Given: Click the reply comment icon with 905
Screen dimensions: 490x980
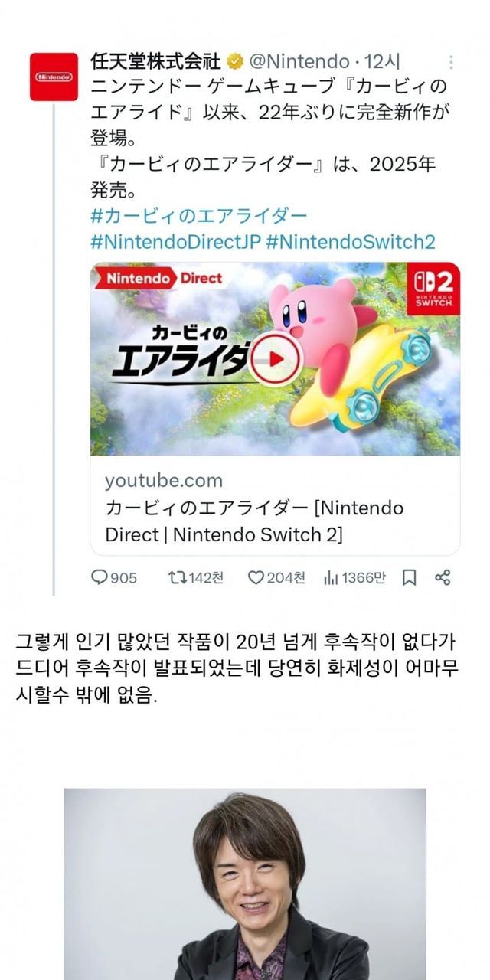Looking at the screenshot, I should pyautogui.click(x=114, y=578).
